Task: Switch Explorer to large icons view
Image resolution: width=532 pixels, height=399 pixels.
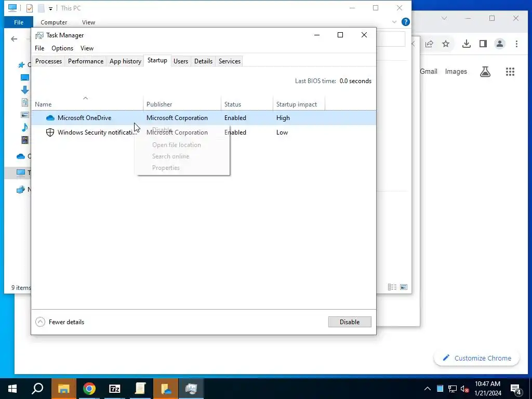Action: coord(404,287)
